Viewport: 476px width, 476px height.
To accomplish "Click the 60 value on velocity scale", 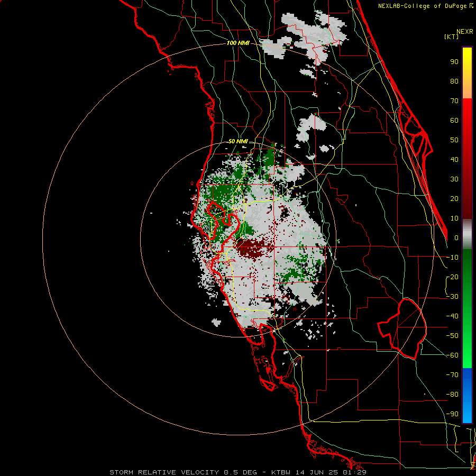I will coord(454,120).
